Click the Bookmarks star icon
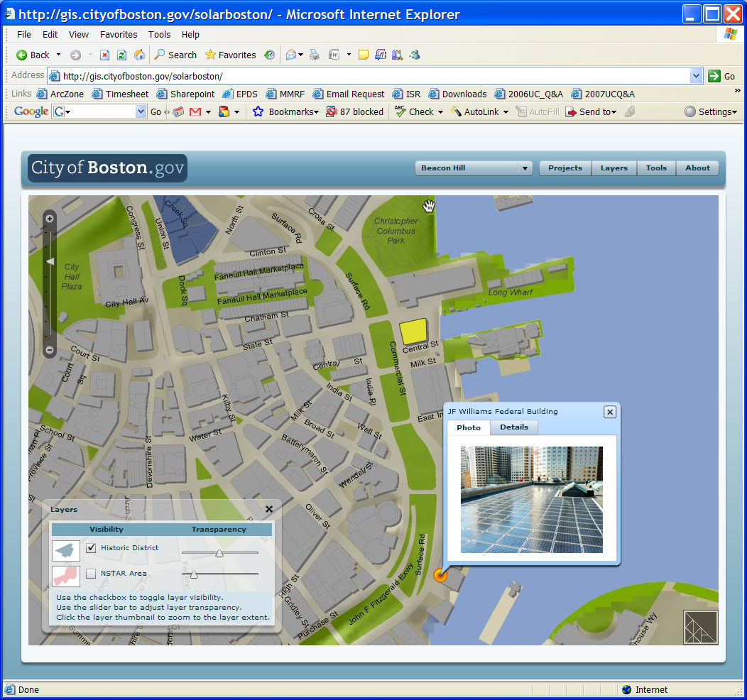 pyautogui.click(x=258, y=112)
